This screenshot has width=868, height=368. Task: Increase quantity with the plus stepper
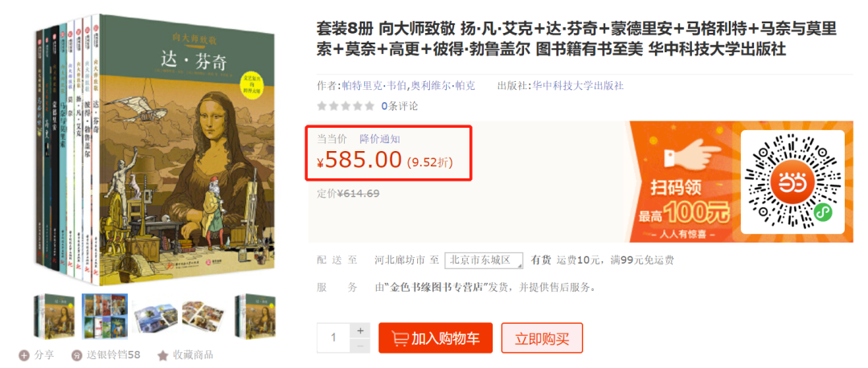pyautogui.click(x=360, y=330)
